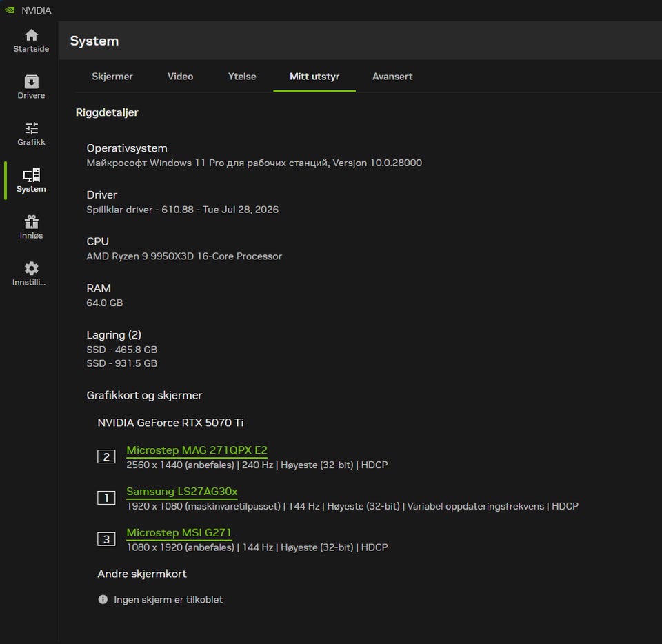Click the 2560 x 1440 240 Hz details
This screenshot has height=644, width=662.
point(257,465)
